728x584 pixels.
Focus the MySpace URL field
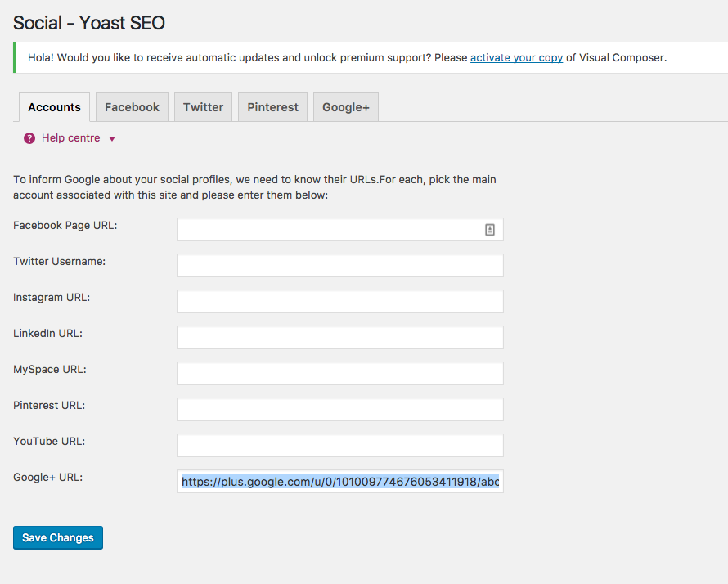[x=340, y=374]
